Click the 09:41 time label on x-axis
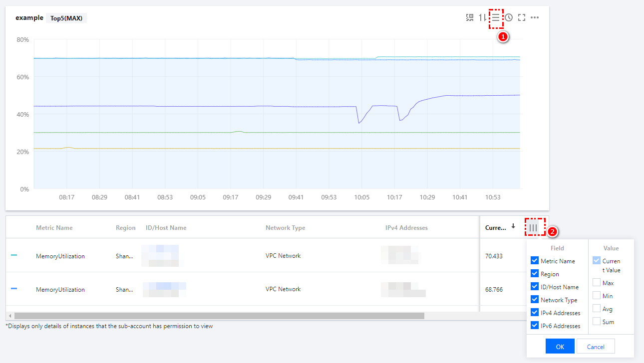 point(296,197)
